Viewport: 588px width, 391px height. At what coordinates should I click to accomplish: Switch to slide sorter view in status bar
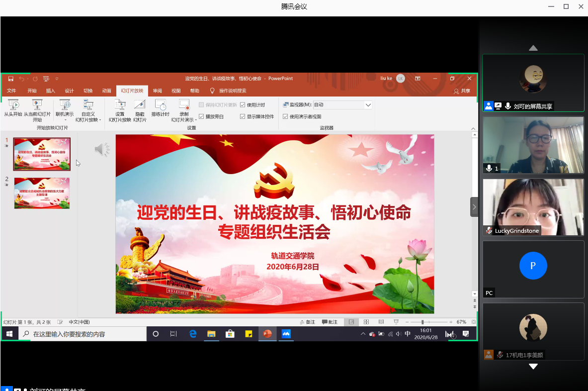[x=366, y=322]
